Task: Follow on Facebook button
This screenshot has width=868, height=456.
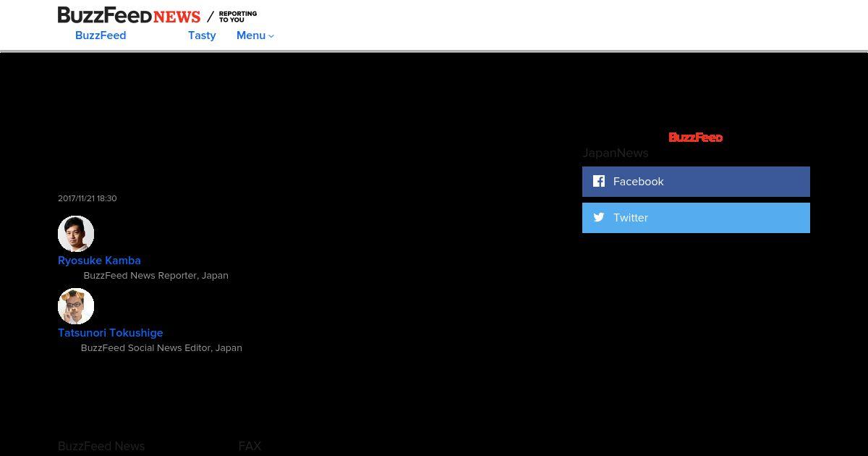Action: coord(696,182)
